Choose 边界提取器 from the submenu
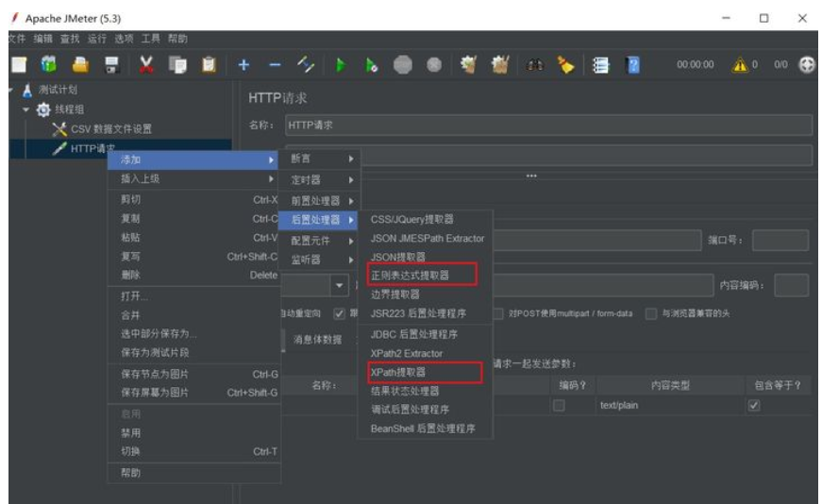Viewport: 822px width, 504px height. point(425,294)
